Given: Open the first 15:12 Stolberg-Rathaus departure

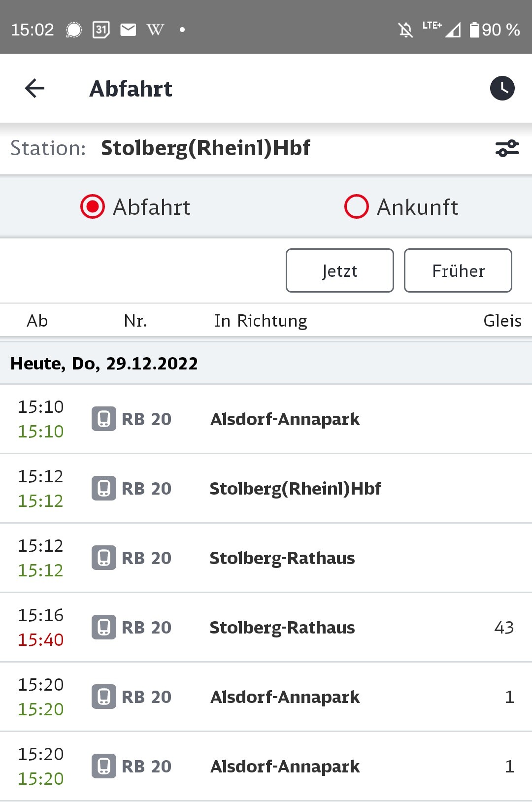Looking at the screenshot, I should pos(266,558).
